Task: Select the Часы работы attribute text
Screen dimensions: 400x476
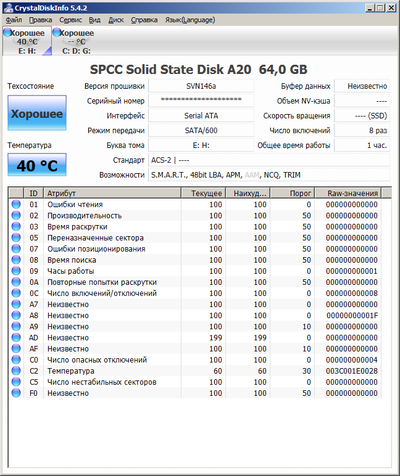Action: [x=71, y=271]
